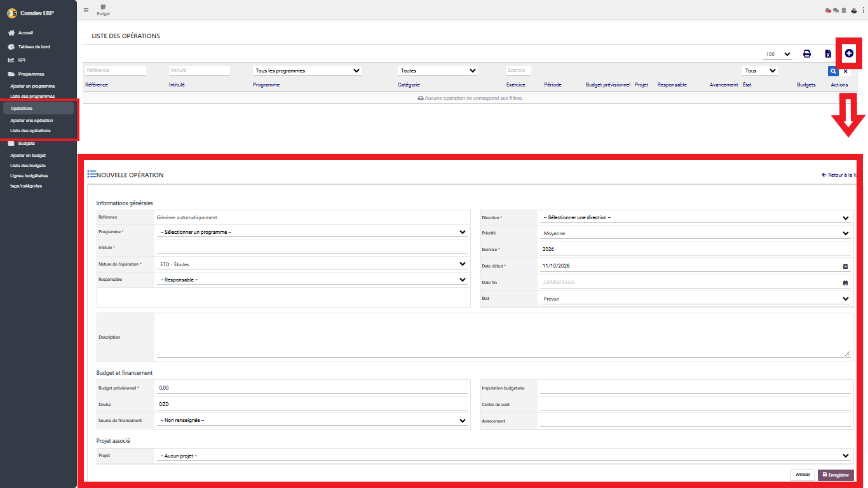Screen dimensions: 868x488
Task: Print the operations list with printer icon
Action: 807,54
